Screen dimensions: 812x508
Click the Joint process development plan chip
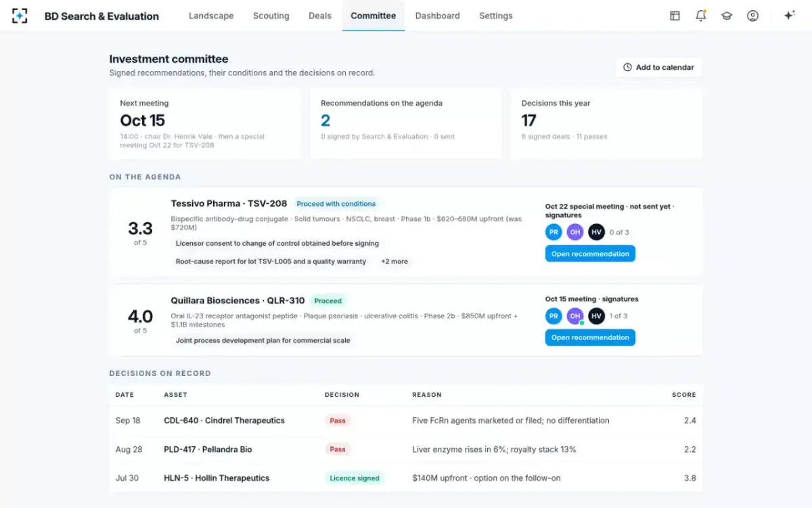pyautogui.click(x=263, y=341)
